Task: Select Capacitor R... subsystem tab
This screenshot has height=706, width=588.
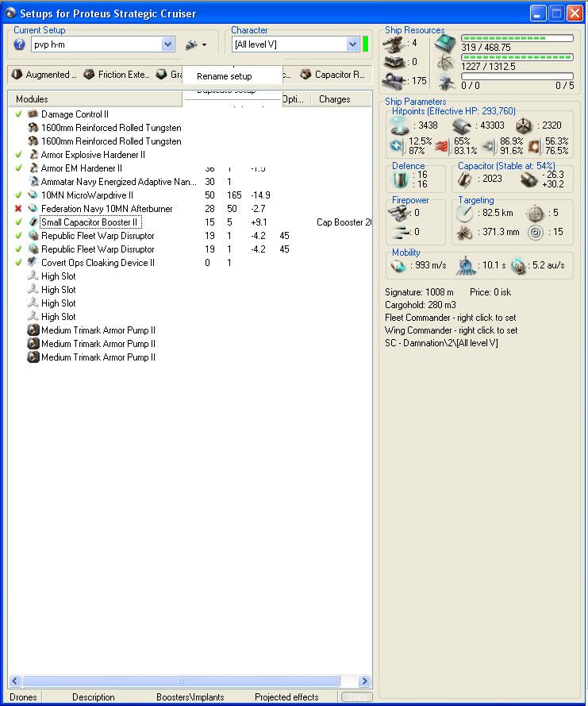Action: [332, 75]
